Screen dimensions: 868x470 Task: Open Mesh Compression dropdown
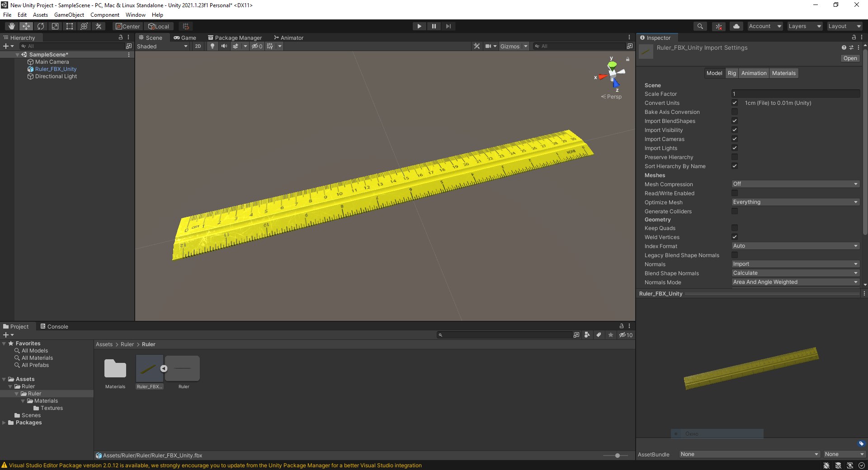795,184
